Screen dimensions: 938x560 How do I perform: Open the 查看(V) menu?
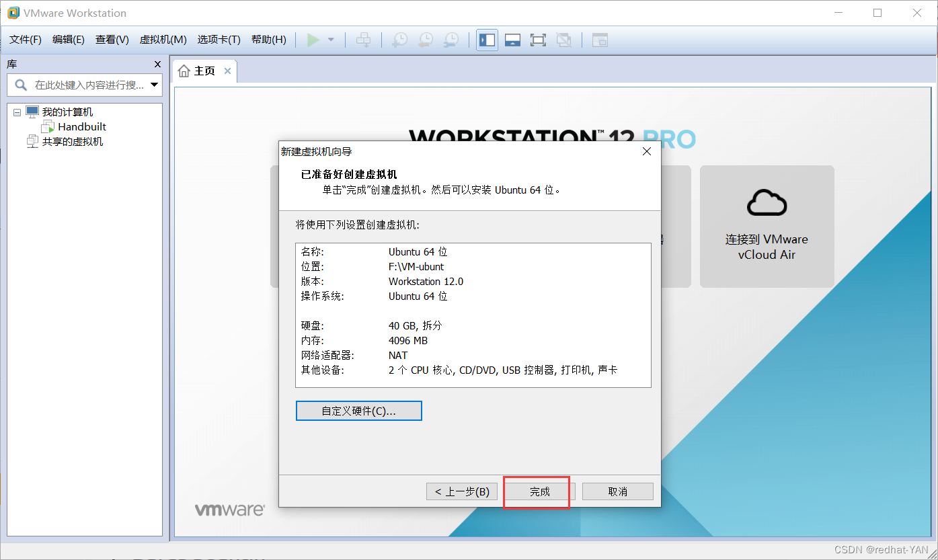click(x=112, y=40)
